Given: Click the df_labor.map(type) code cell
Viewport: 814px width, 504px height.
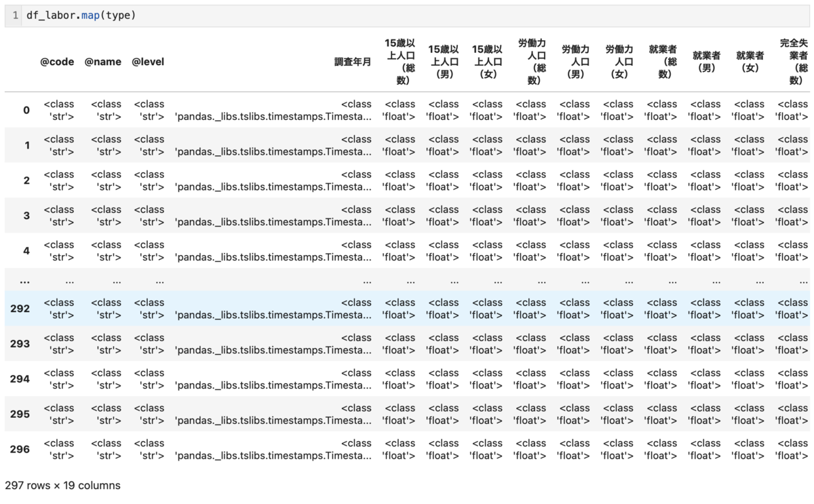Looking at the screenshot, I should point(407,15).
